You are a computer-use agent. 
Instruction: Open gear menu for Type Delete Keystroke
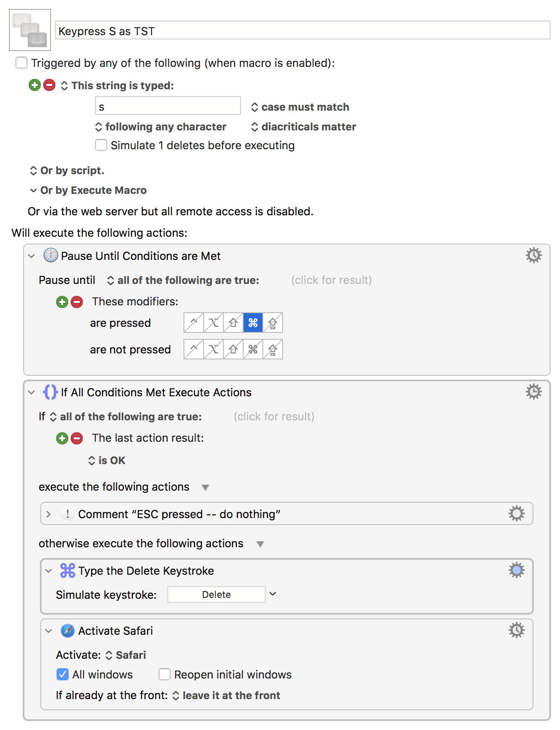click(x=516, y=570)
